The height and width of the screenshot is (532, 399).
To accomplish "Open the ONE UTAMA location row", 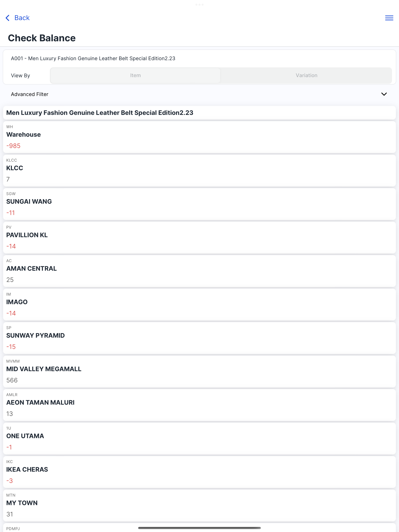I will [199, 439].
